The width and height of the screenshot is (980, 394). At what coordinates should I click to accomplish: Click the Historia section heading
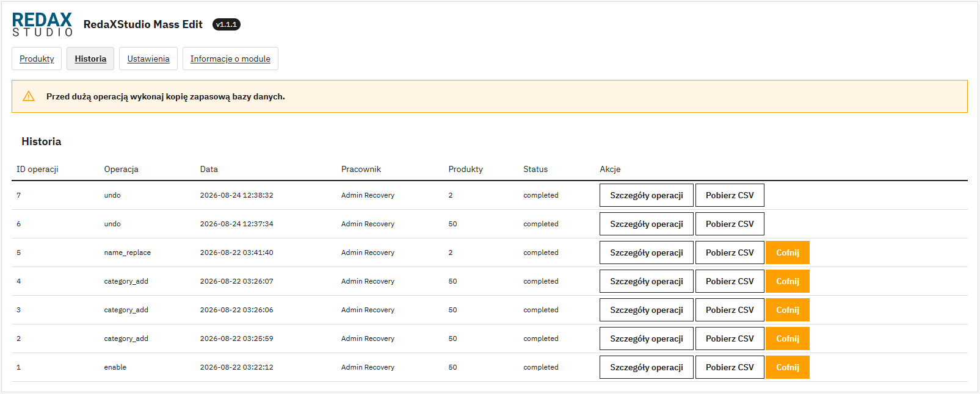(x=42, y=141)
